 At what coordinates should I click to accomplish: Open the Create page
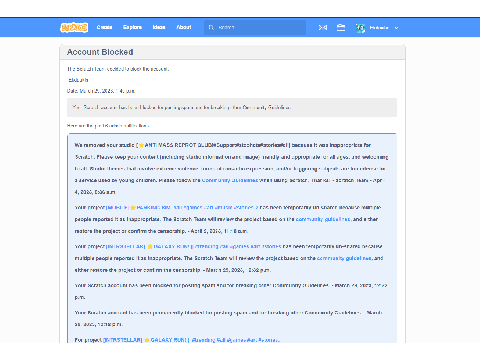[104, 27]
